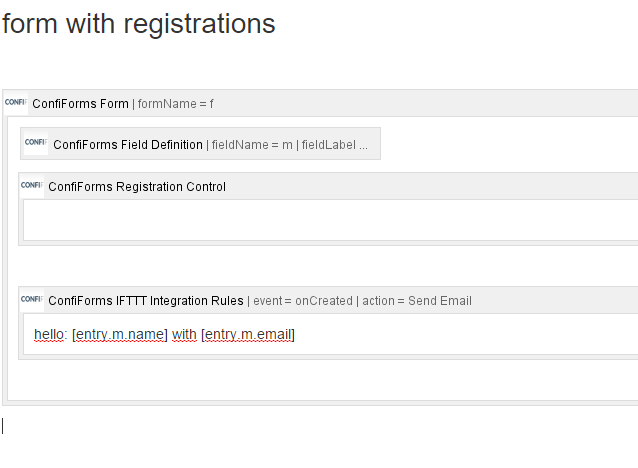Click the ConfiForms Form macro icon
Screen dimensions: 638x468
[x=16, y=103]
